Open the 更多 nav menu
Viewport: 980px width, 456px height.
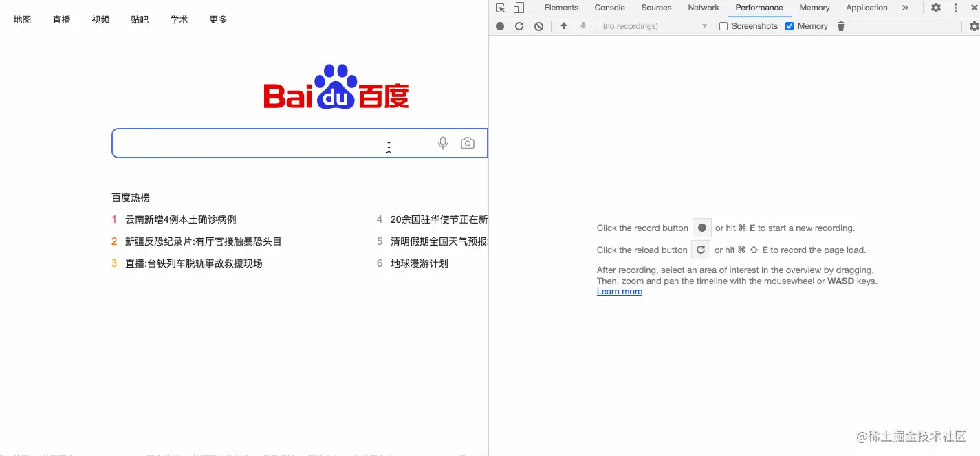click(218, 19)
